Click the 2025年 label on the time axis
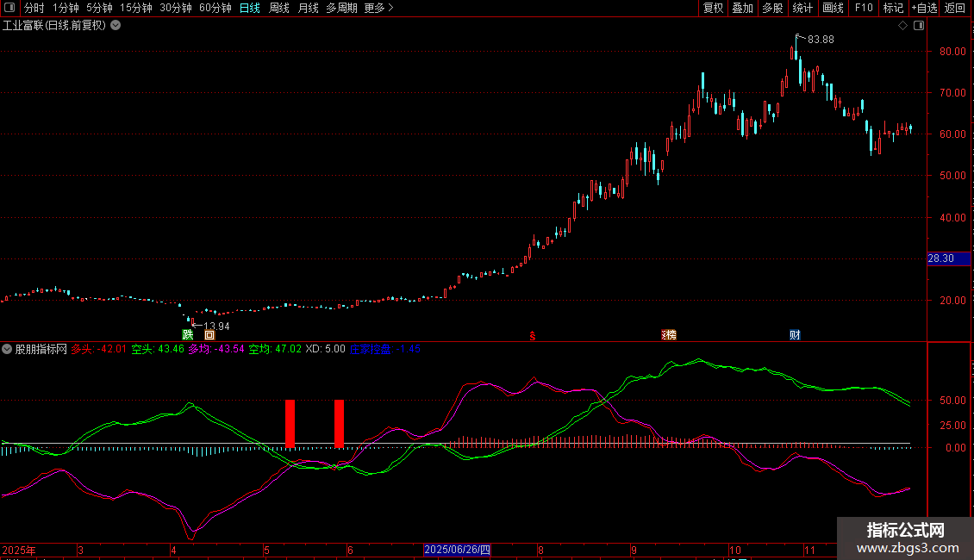This screenshot has width=974, height=560. click(19, 550)
